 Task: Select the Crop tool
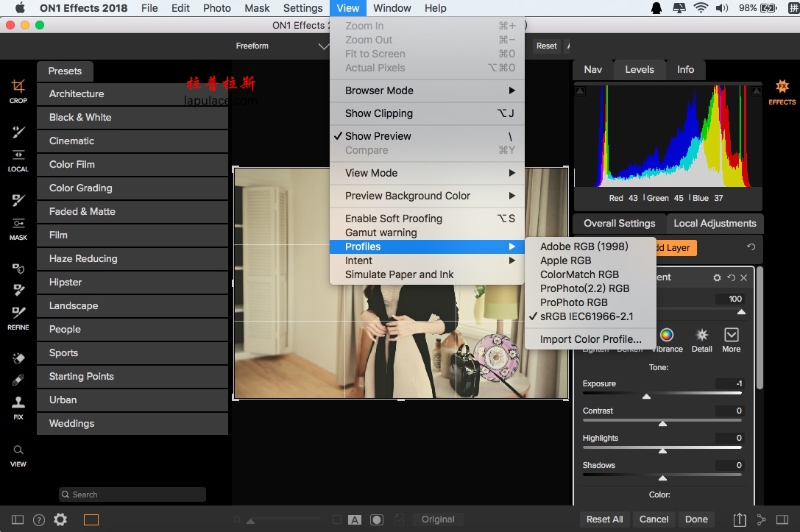coord(18,91)
